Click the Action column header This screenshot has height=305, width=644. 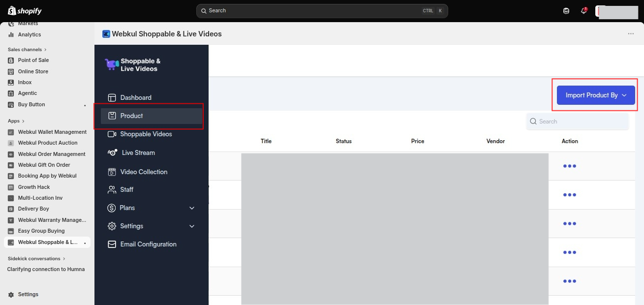[570, 141]
